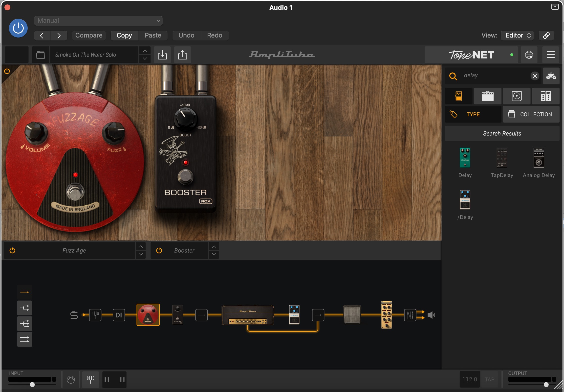Select the /Delay pedal in effects loop

tap(294, 314)
